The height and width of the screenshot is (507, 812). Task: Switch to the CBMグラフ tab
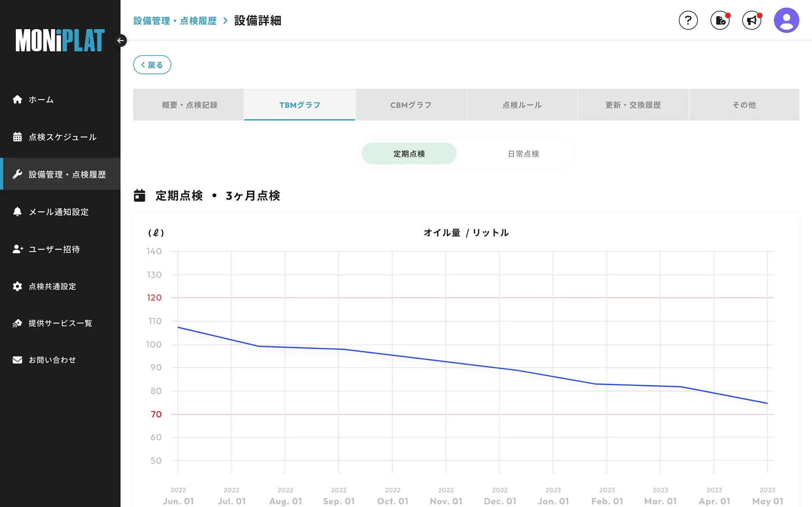click(411, 105)
